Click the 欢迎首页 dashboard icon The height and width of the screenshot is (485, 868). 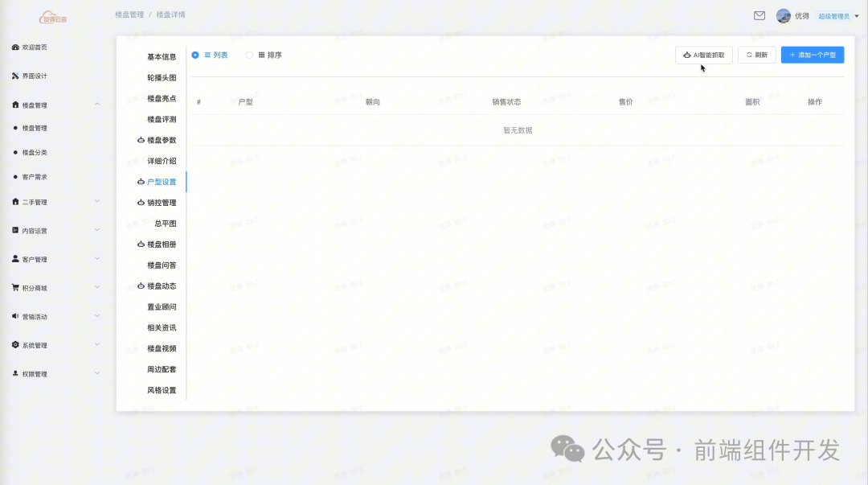tap(15, 47)
